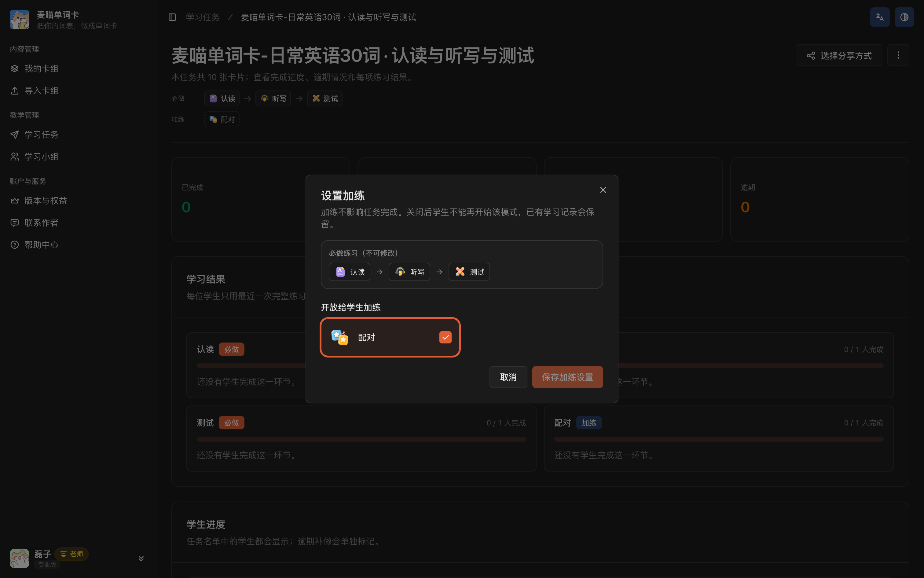Click 版本与权益 crown icon

(x=14, y=201)
